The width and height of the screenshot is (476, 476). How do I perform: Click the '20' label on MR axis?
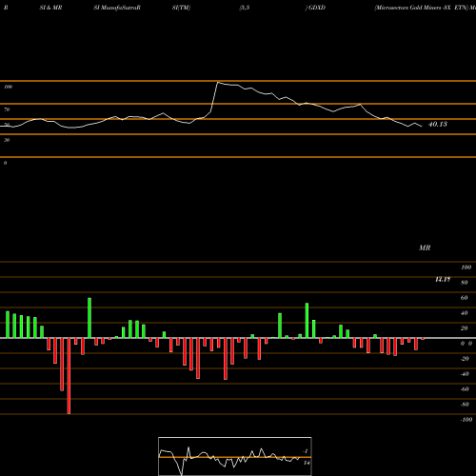pyautogui.click(x=465, y=328)
